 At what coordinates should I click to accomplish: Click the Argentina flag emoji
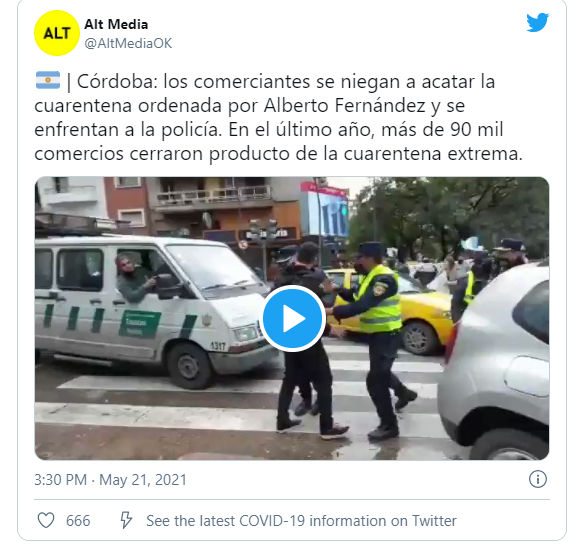click(x=48, y=80)
